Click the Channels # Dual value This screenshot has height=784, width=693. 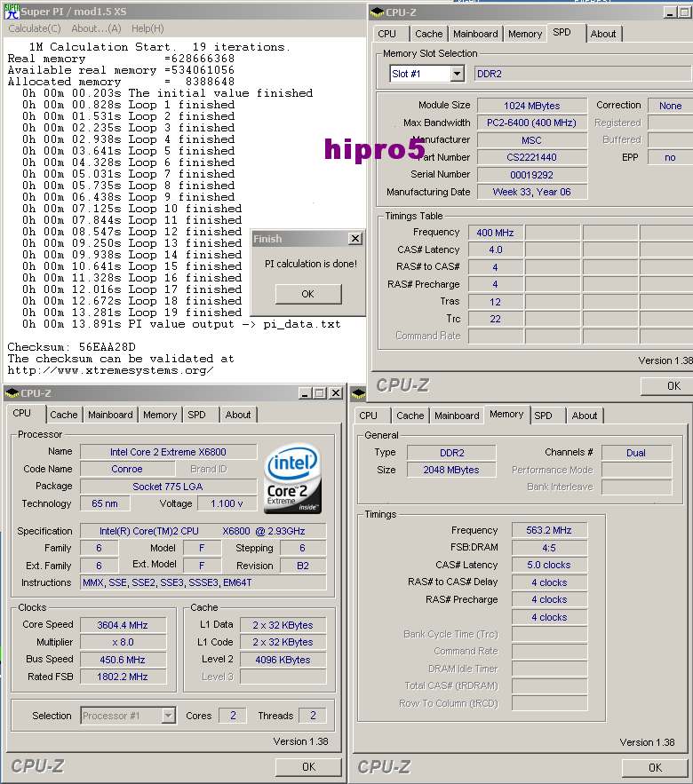(636, 453)
